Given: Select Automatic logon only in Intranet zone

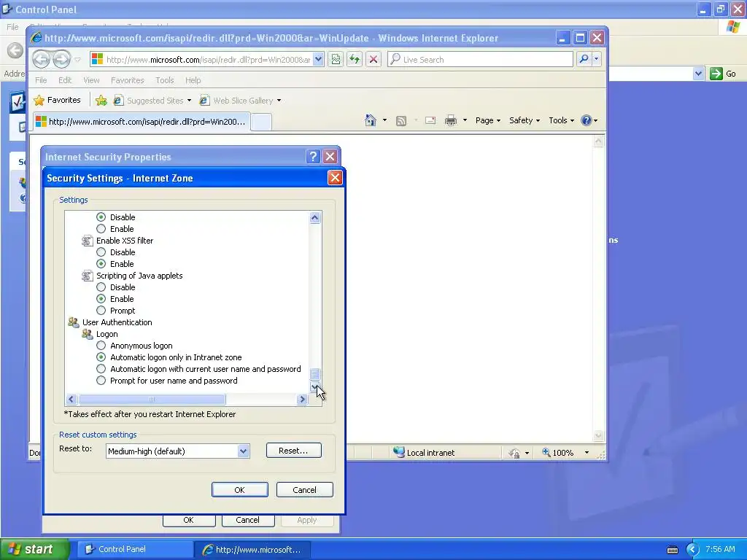Looking at the screenshot, I should [101, 357].
